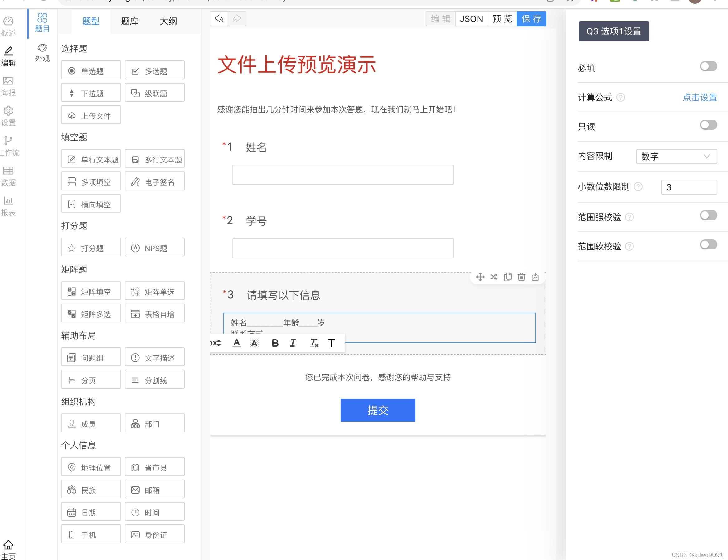Switch to the 题库 tab
The width and height of the screenshot is (728, 560).
[x=130, y=21]
